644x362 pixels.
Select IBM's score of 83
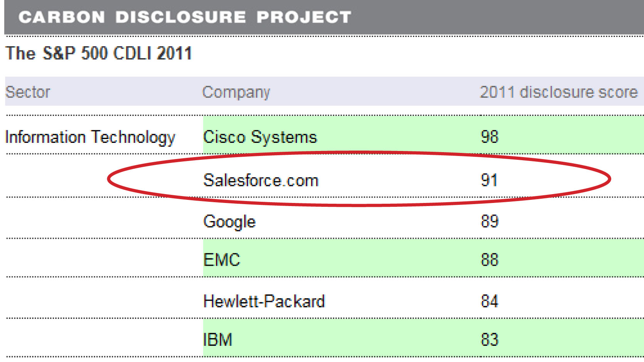pos(489,340)
